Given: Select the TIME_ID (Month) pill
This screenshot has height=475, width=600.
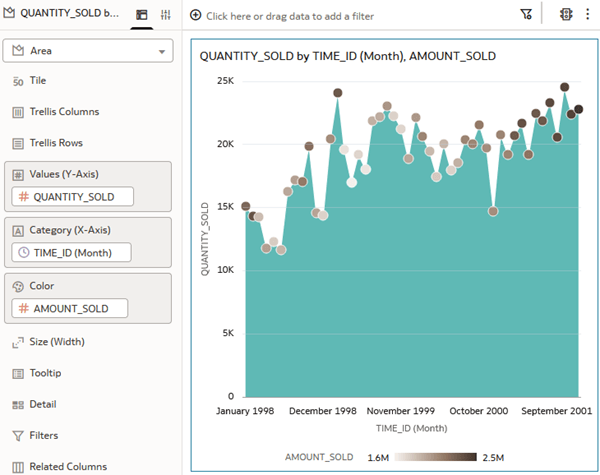Looking at the screenshot, I should tap(72, 253).
